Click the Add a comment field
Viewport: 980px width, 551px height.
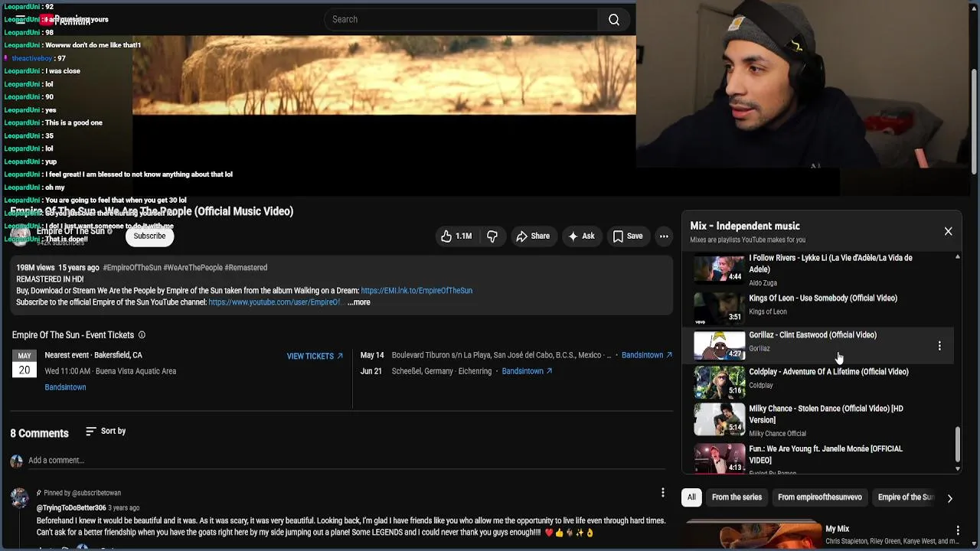tap(347, 461)
